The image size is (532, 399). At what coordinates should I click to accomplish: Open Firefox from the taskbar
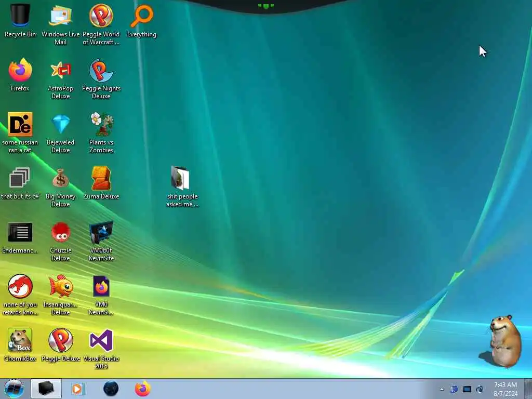tap(143, 389)
